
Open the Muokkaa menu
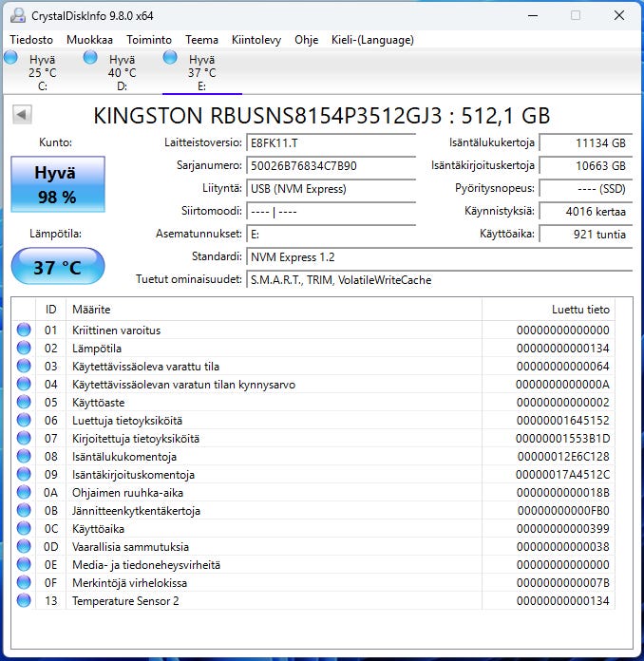[x=89, y=40]
